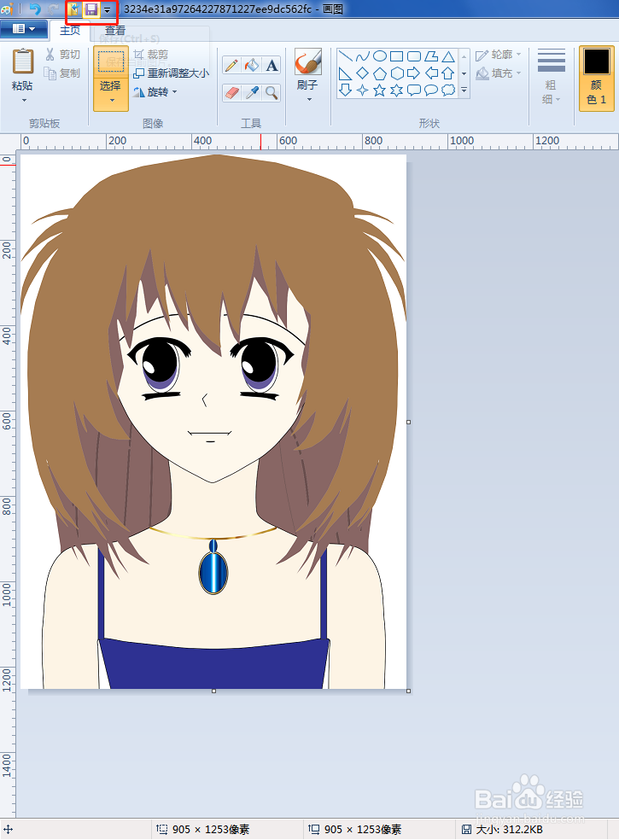619x840 pixels.
Task: Choose the Rectangle shape
Action: coord(397,56)
